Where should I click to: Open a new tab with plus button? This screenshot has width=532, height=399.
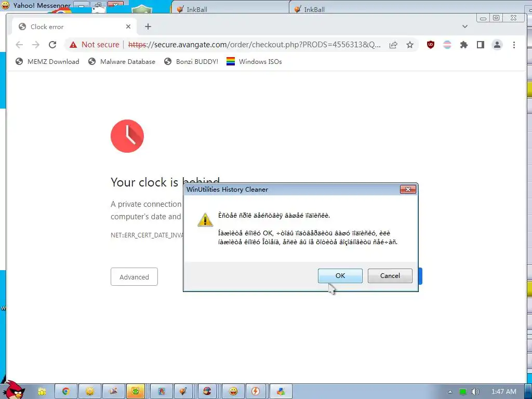coord(148,26)
